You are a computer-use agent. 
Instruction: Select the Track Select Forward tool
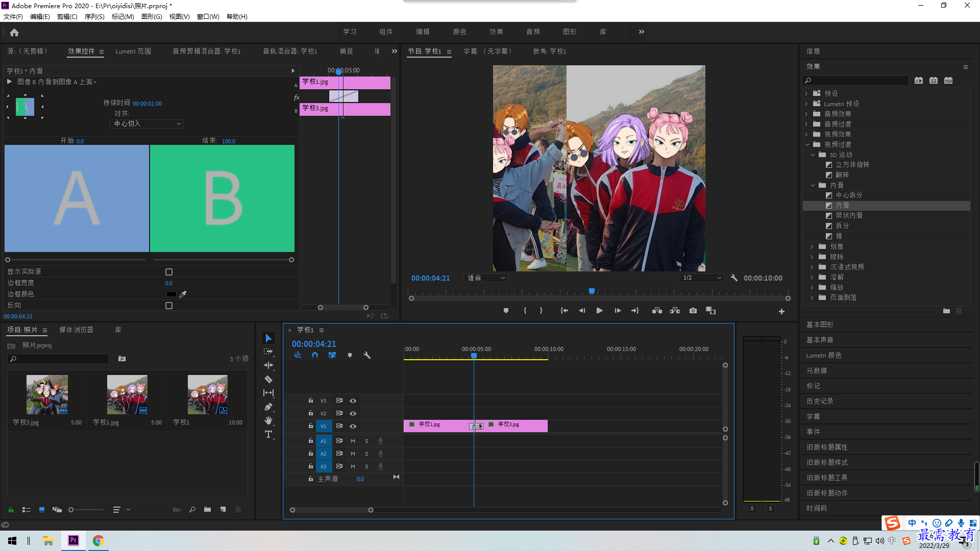click(x=268, y=352)
